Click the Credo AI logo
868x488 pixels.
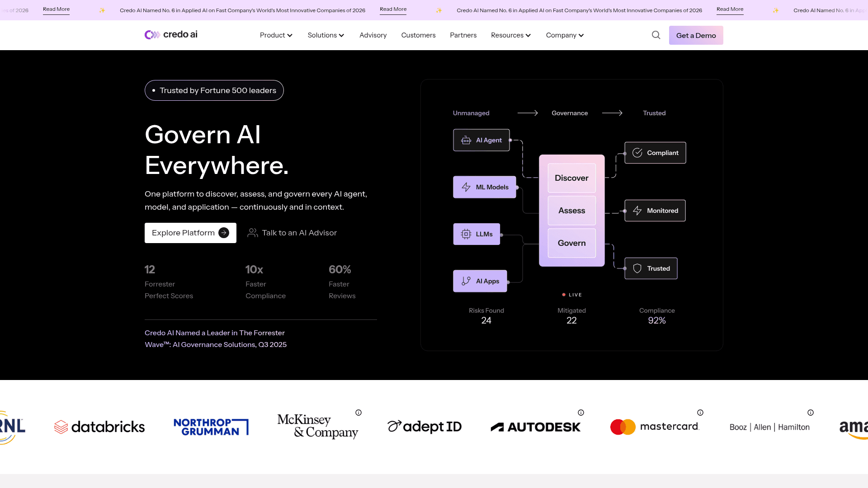click(171, 35)
